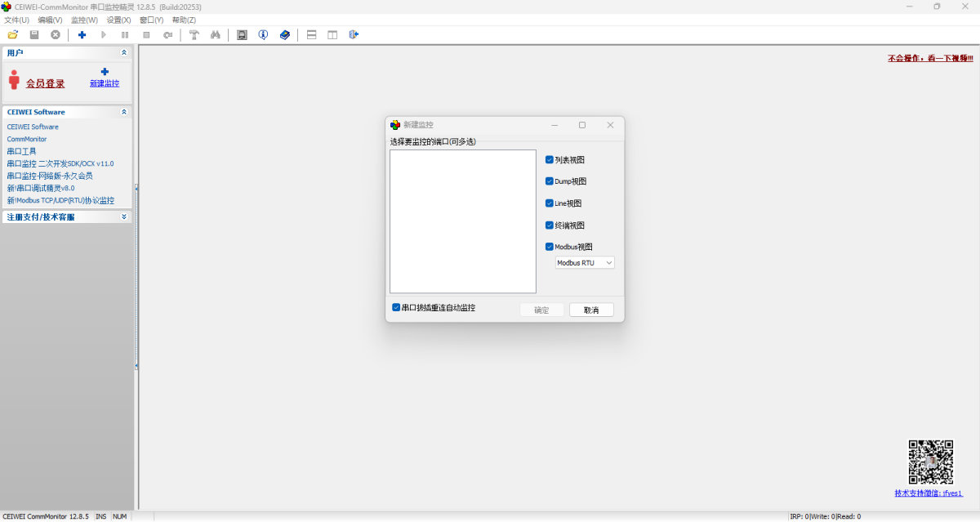980x522 pixels.
Task: Click inside the port selection list box
Action: 462,221
